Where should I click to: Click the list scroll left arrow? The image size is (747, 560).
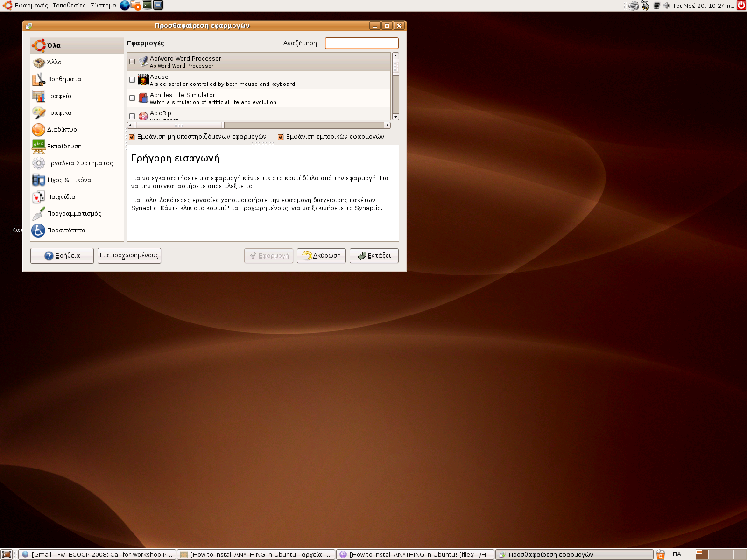(130, 125)
